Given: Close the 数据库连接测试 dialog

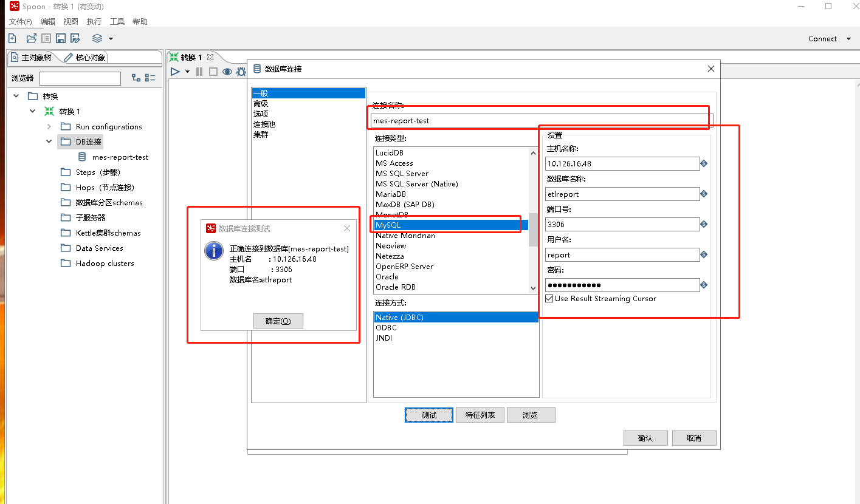Looking at the screenshot, I should pos(347,228).
